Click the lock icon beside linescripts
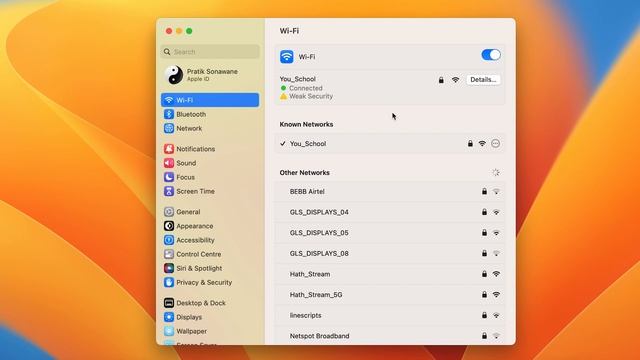Viewport: 640px width, 360px height. pyautogui.click(x=484, y=315)
